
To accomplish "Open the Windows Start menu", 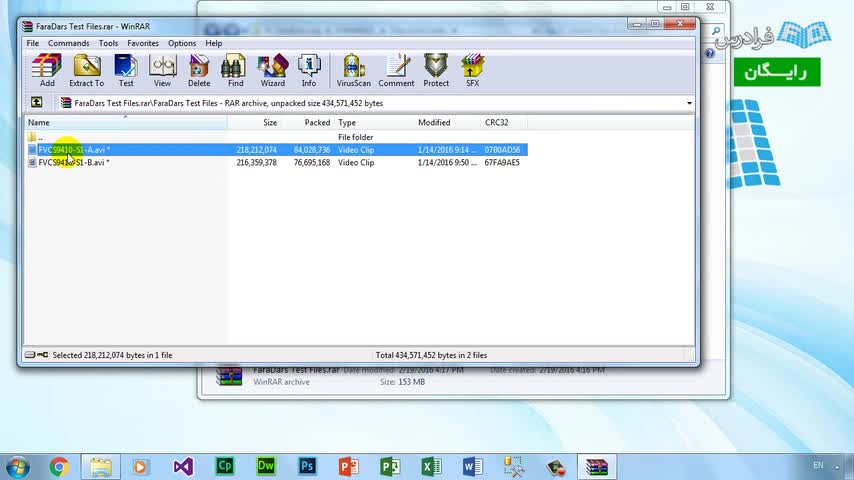I will pyautogui.click(x=18, y=467).
